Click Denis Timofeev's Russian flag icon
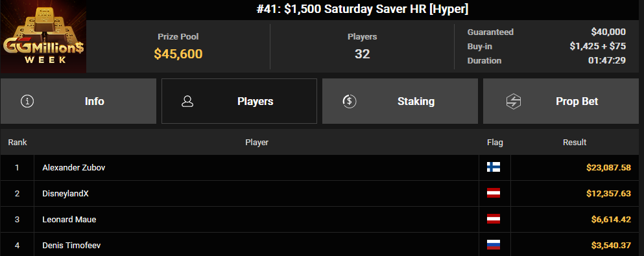Screen dimensions: 644x256 click(494, 246)
